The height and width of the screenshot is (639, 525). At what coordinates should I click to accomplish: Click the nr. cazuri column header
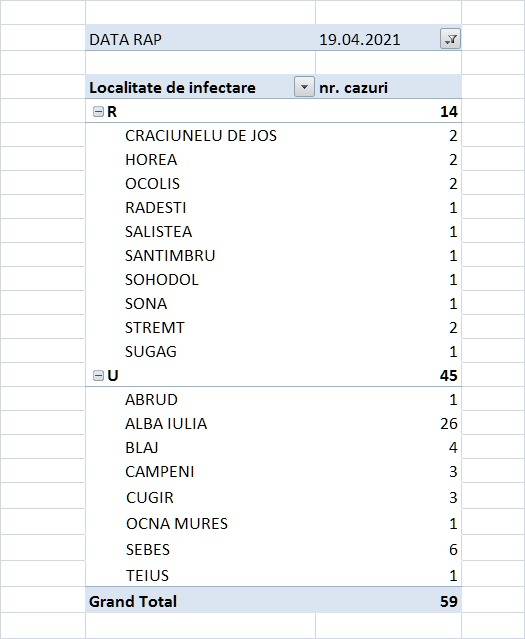point(353,88)
